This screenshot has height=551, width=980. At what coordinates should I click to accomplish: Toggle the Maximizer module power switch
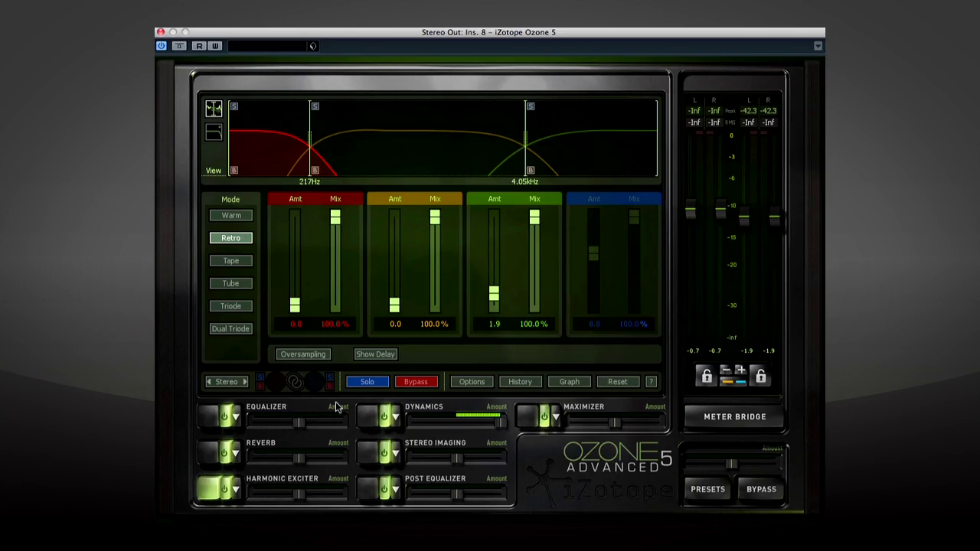tap(544, 416)
